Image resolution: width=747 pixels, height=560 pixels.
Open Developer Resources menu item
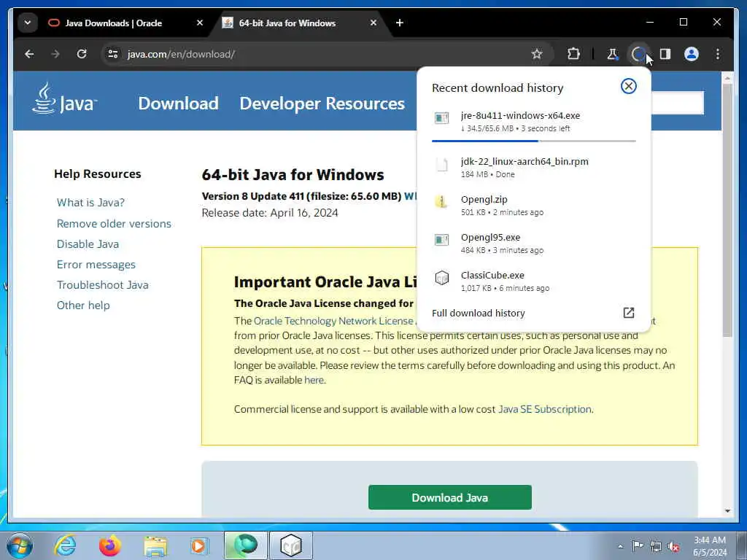[x=322, y=104]
